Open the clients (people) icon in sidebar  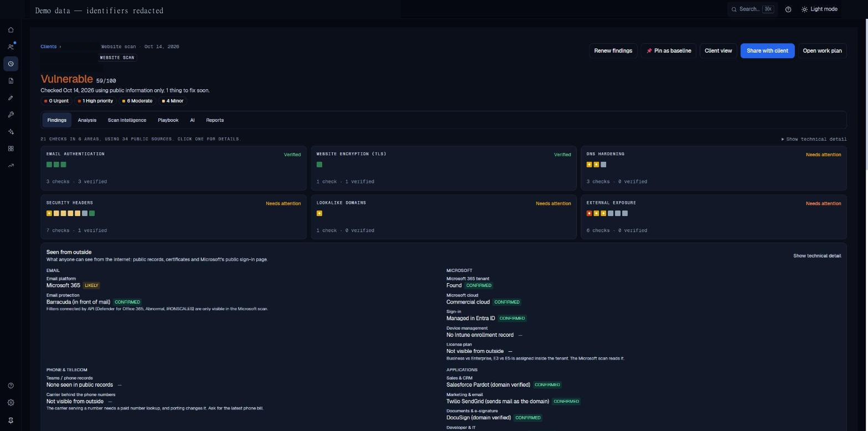[x=11, y=47]
